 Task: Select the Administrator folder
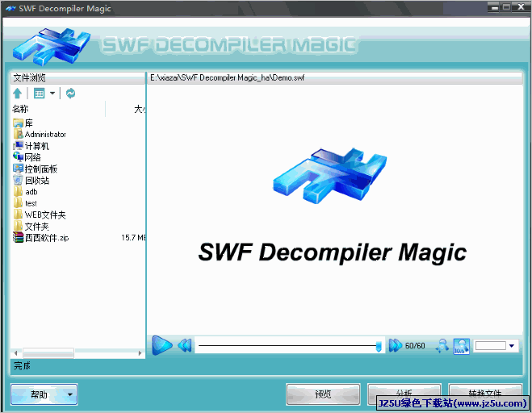click(40, 134)
